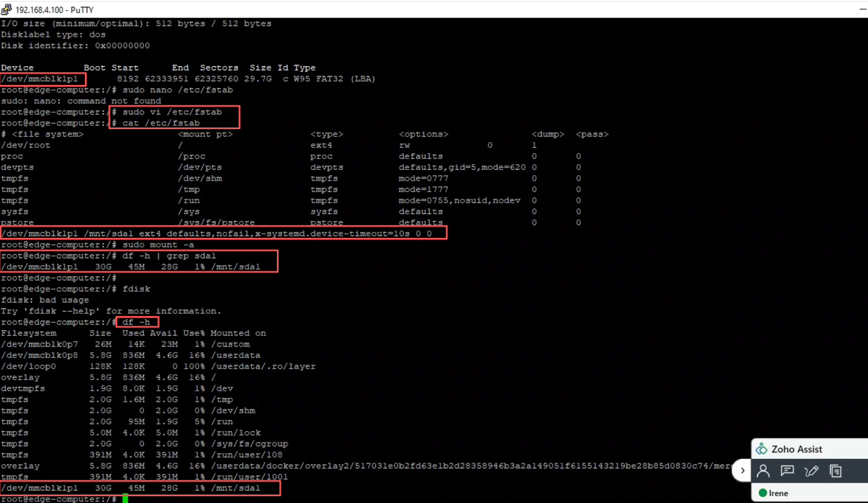
Task: Click the '<mount pt>' column header
Action: [x=206, y=134]
